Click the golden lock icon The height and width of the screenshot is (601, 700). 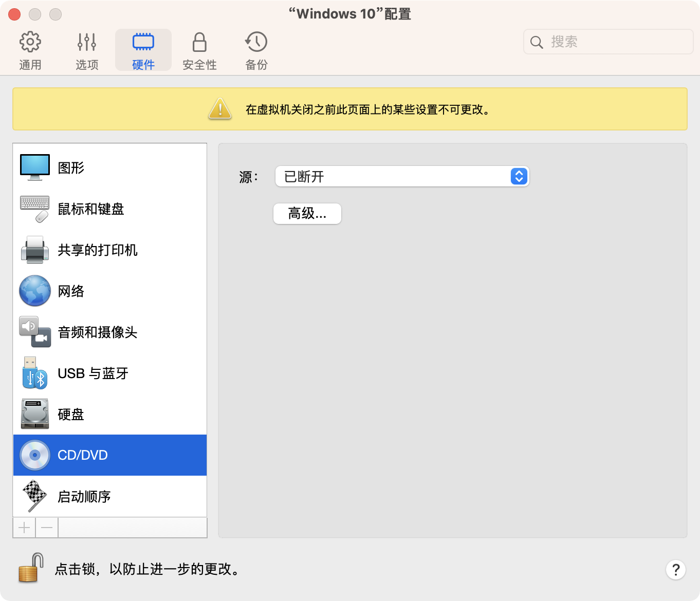point(31,568)
